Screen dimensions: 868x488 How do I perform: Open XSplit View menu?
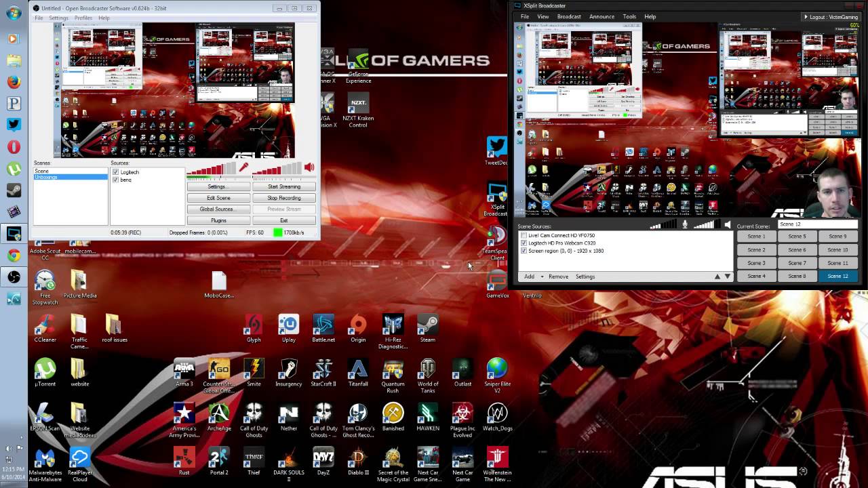(543, 16)
